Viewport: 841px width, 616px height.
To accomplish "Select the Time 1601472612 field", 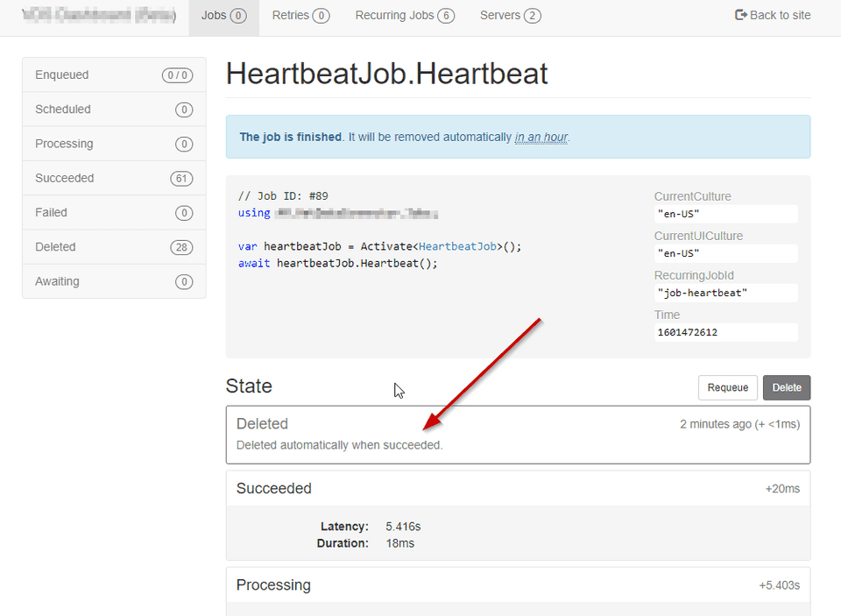I will coord(725,332).
